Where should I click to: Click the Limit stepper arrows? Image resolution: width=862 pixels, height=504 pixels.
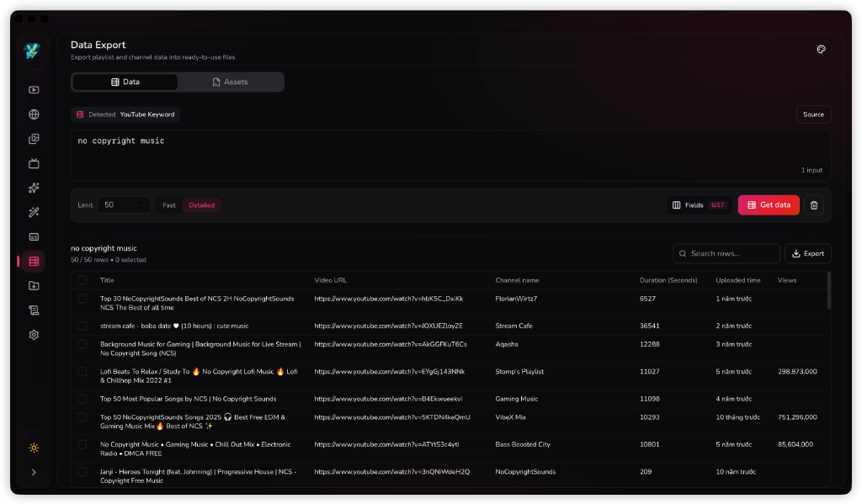[140, 205]
